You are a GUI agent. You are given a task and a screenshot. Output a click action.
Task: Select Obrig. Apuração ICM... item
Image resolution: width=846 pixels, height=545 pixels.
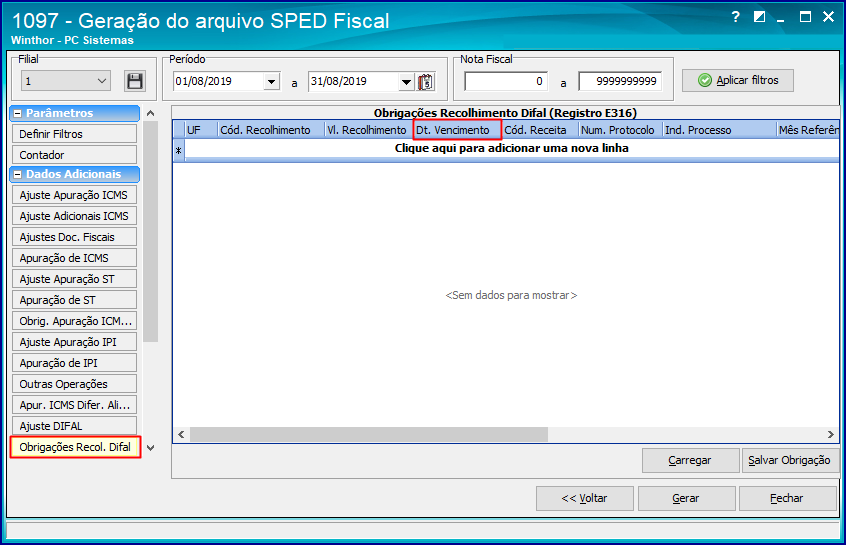(74, 321)
